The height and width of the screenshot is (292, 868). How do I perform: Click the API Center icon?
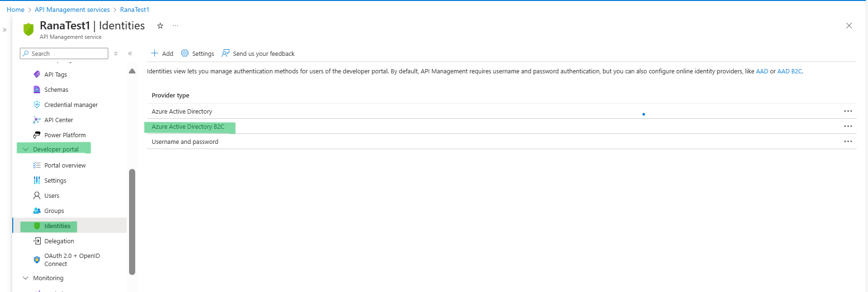37,120
